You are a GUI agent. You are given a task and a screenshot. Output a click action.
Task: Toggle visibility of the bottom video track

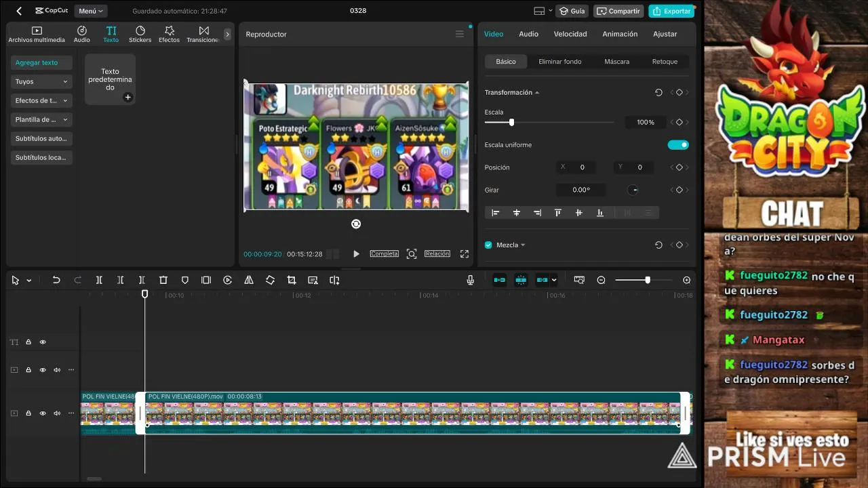point(43,413)
